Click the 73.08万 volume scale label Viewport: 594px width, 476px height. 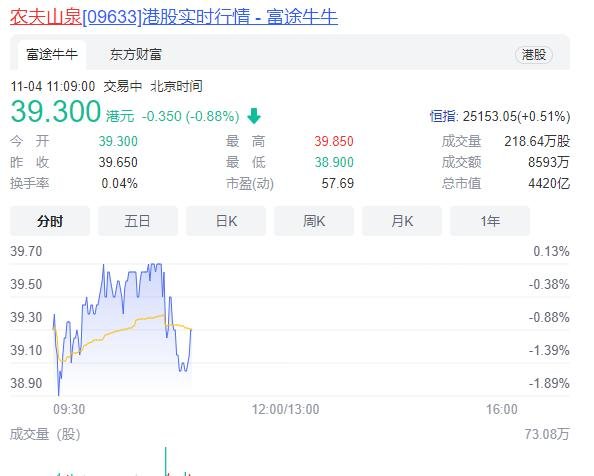[547, 434]
